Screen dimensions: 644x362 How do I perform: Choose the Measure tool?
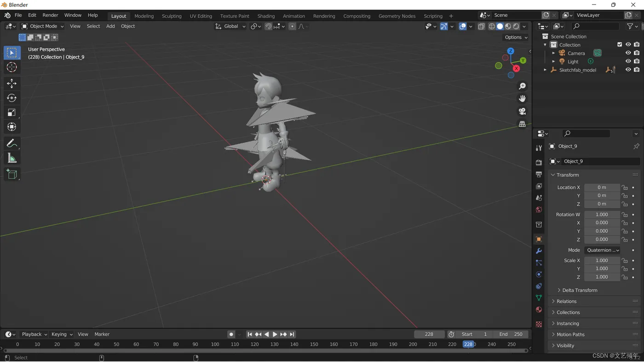coord(12,158)
